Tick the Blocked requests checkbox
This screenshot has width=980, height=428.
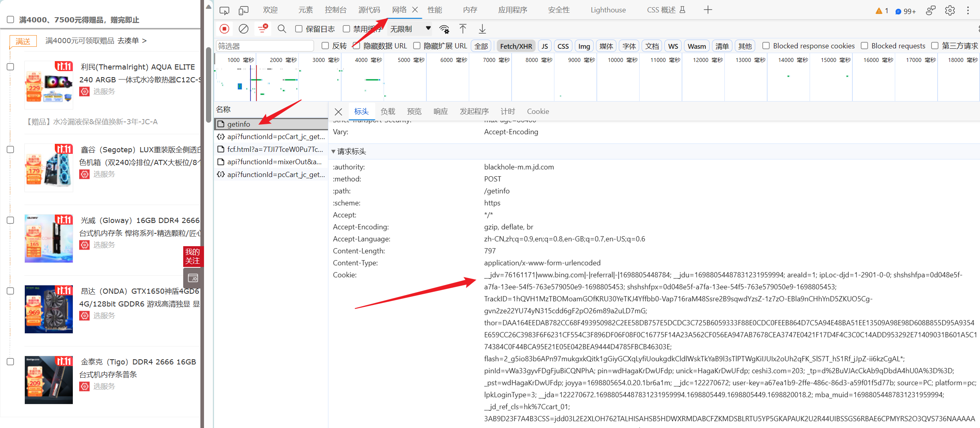[864, 46]
